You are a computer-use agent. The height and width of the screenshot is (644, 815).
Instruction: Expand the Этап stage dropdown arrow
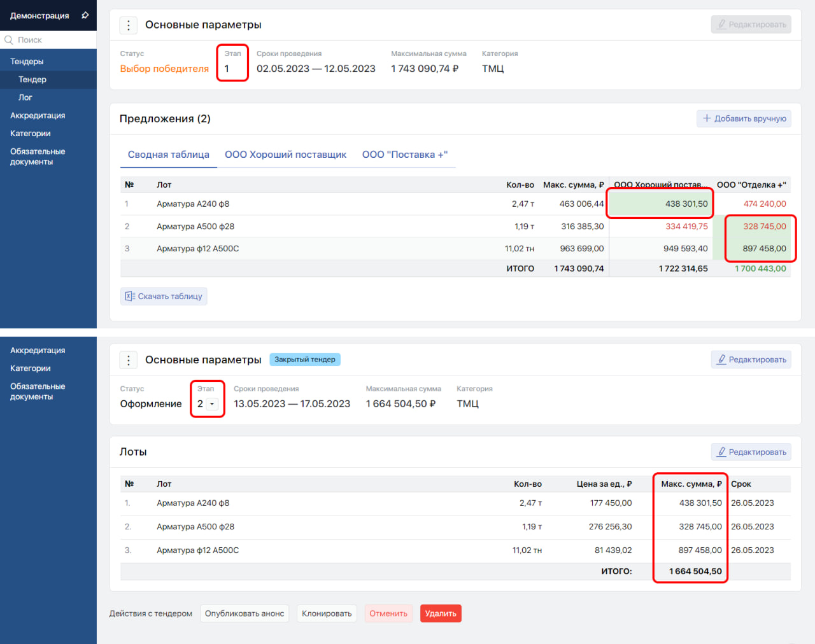point(212,404)
